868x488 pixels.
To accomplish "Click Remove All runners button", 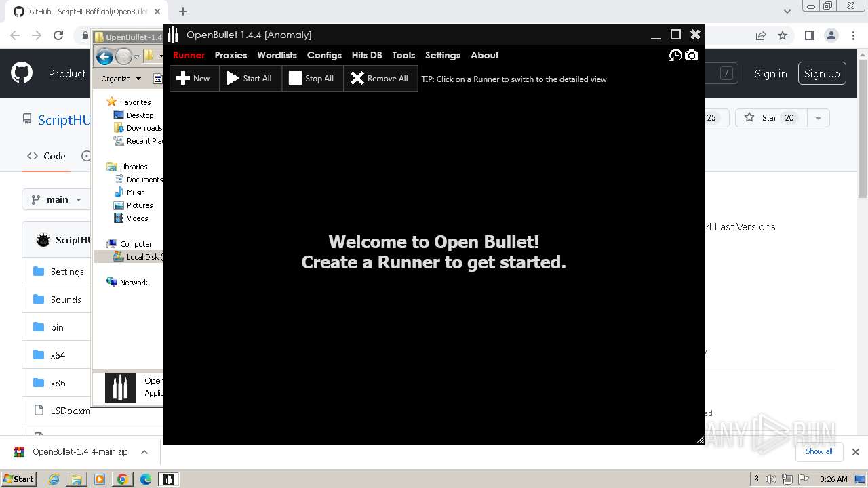I will pyautogui.click(x=380, y=79).
